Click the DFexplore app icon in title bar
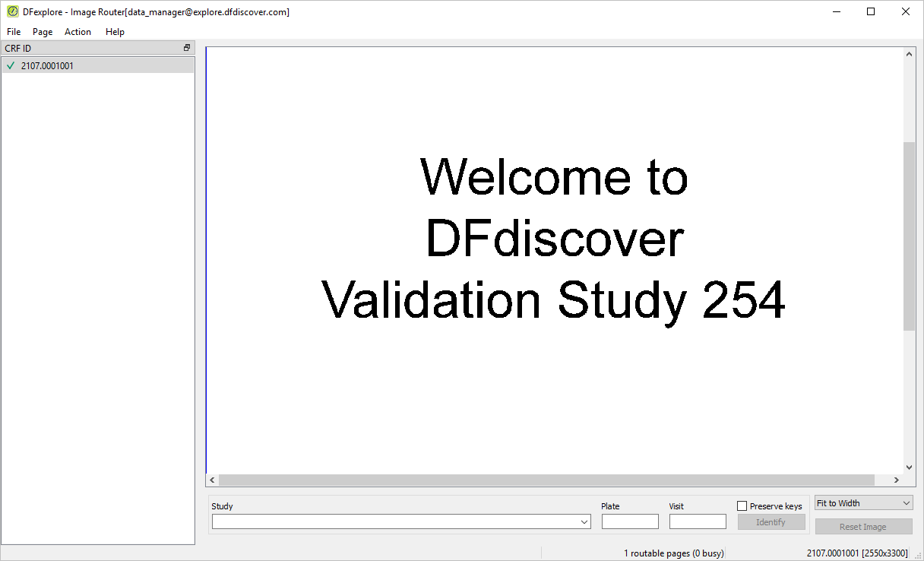Screen dimensions: 924x561 pyautogui.click(x=12, y=12)
